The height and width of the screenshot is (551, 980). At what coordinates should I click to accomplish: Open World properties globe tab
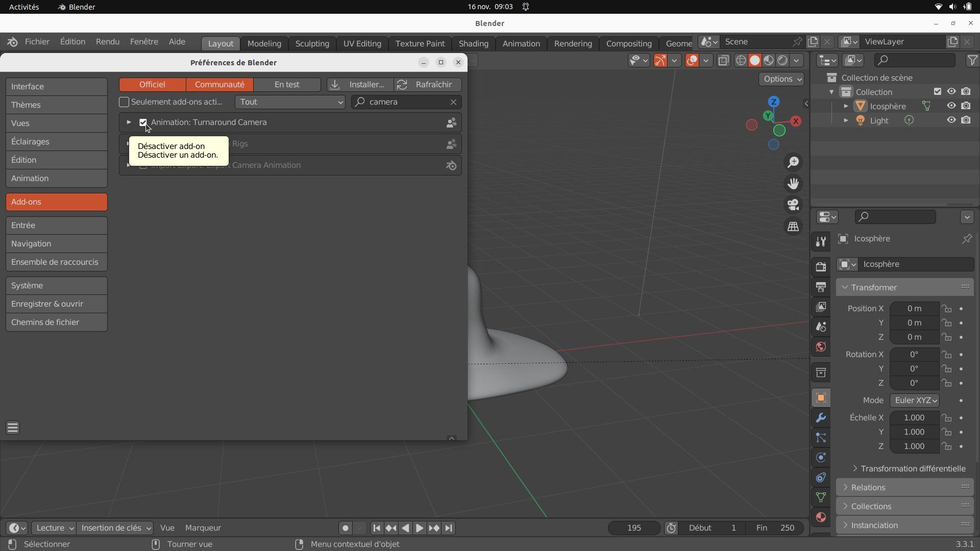(821, 347)
